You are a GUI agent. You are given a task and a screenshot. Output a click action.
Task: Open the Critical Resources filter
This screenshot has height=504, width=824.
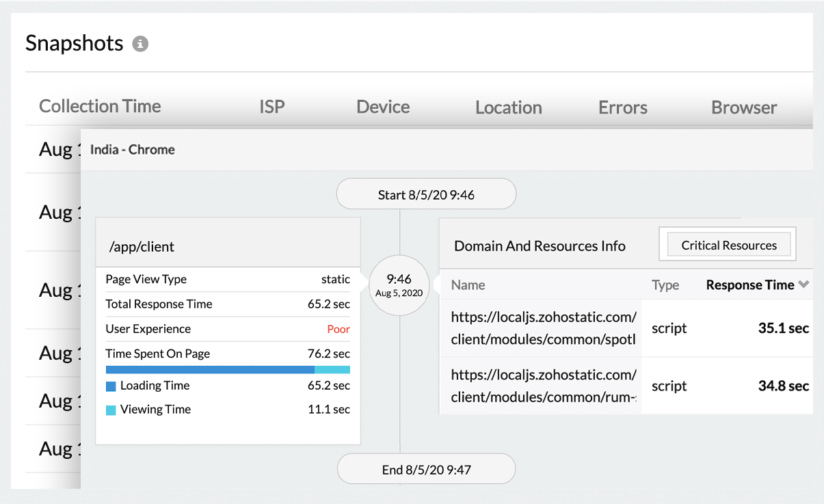pyautogui.click(x=727, y=244)
